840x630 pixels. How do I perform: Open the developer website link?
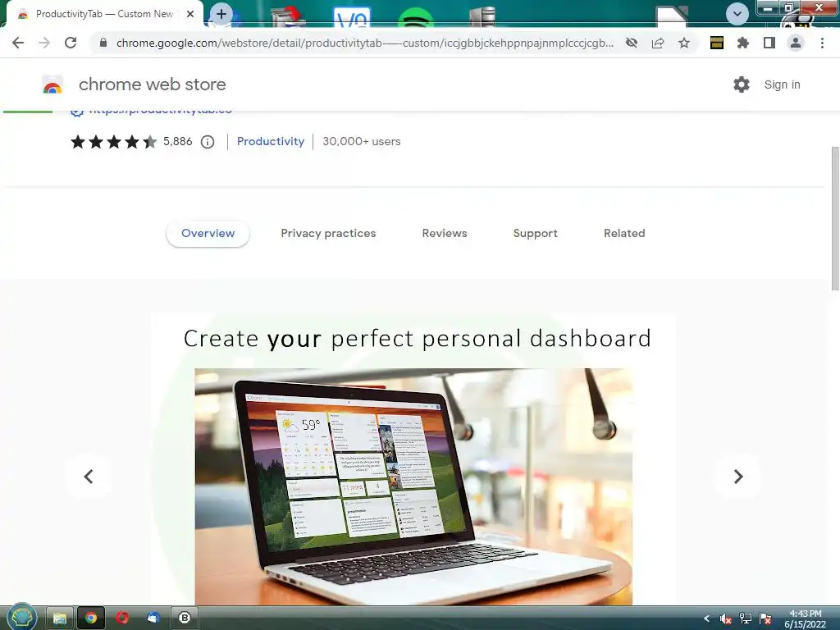(x=160, y=111)
